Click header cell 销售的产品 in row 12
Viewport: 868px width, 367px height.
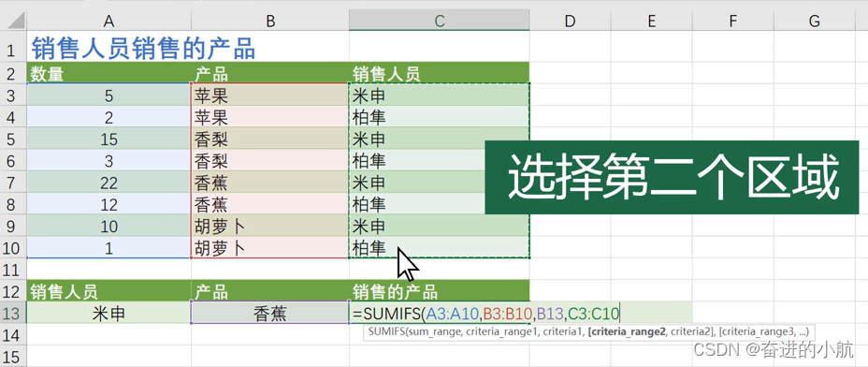tap(439, 291)
